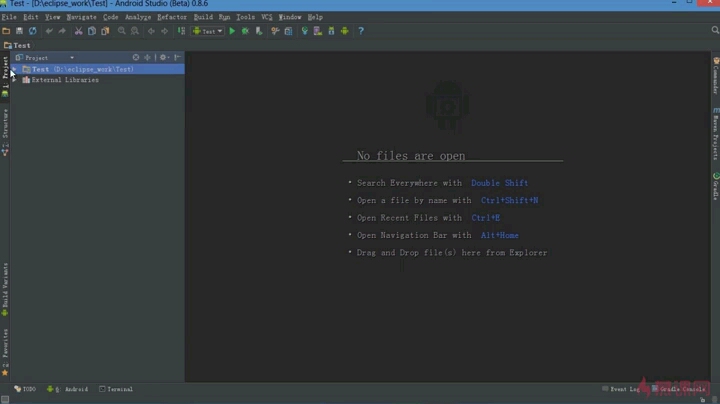
Task: Open the Edit menu
Action: pos(31,17)
